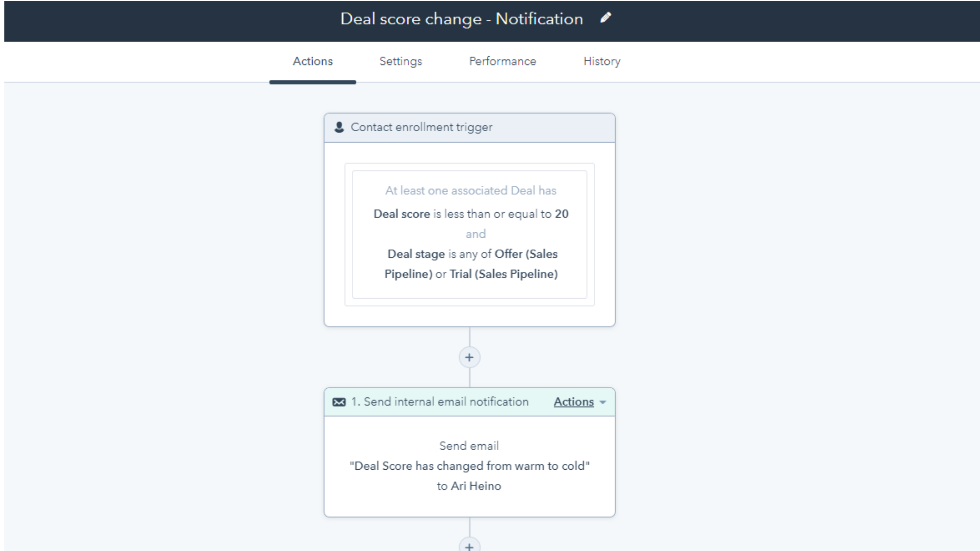Click the pencil edit icon beside workflow title

tap(606, 18)
